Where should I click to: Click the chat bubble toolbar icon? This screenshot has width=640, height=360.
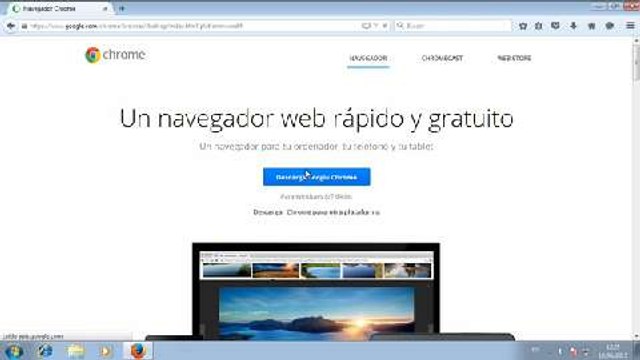(610, 26)
